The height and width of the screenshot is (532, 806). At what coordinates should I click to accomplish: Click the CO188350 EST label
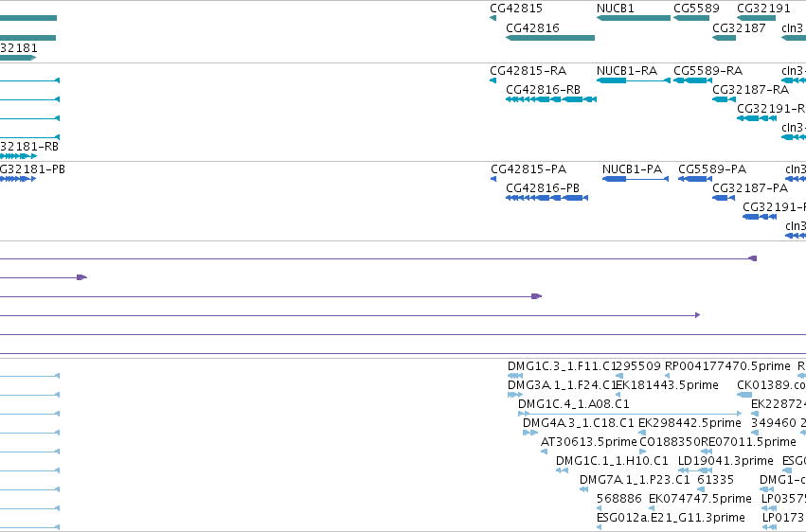(671, 442)
